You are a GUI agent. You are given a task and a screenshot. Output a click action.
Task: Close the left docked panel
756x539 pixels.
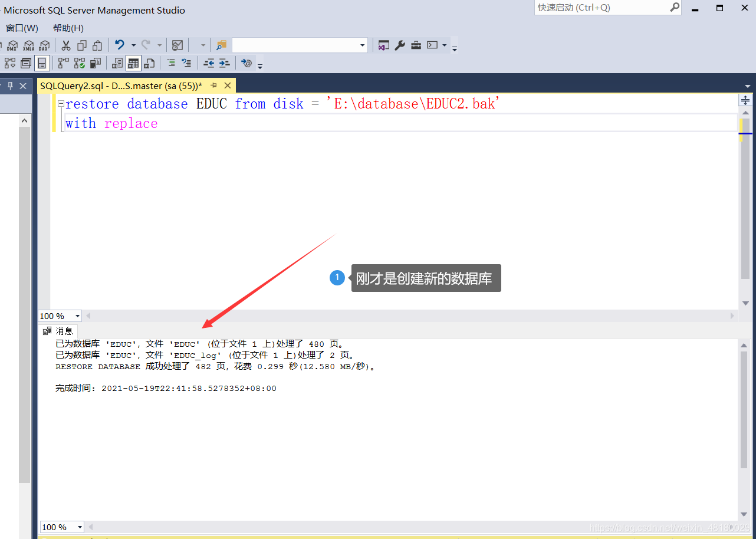pos(23,86)
